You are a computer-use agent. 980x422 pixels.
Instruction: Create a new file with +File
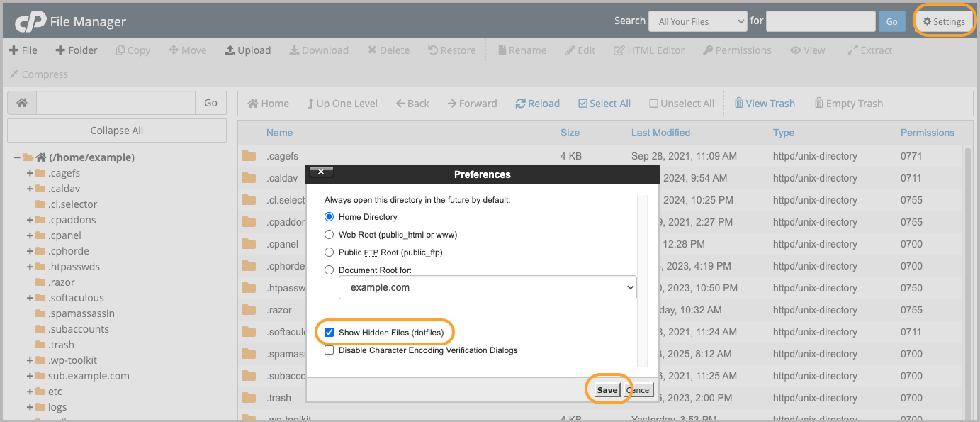pos(23,50)
